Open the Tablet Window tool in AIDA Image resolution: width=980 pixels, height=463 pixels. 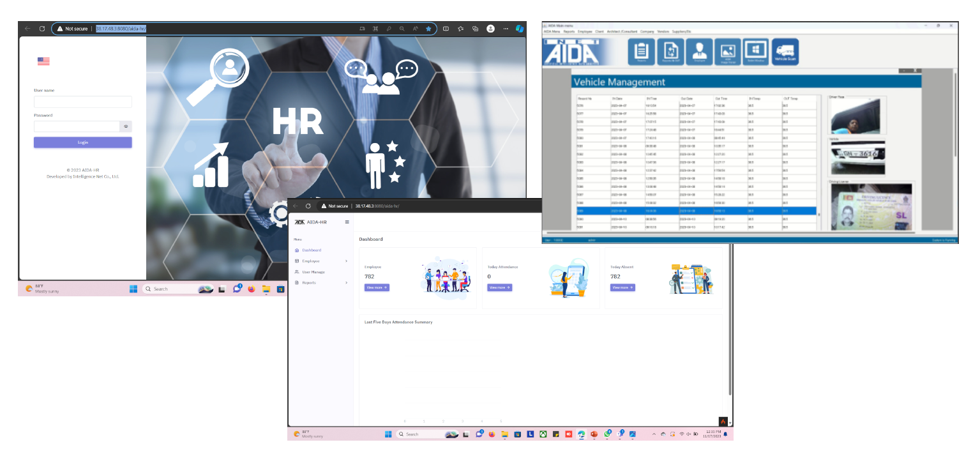[x=757, y=52]
